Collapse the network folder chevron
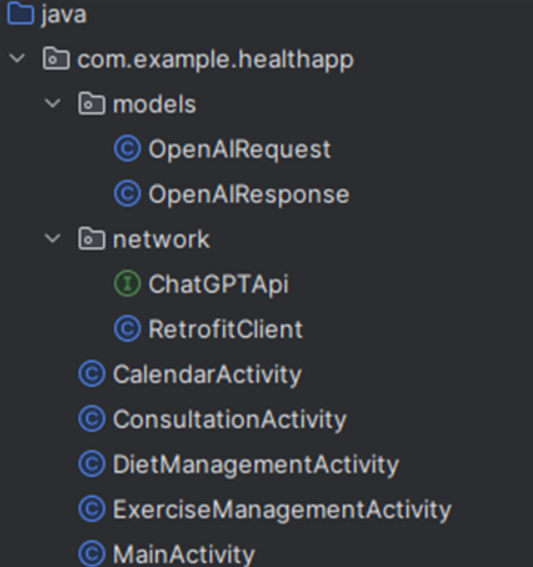 click(x=53, y=238)
